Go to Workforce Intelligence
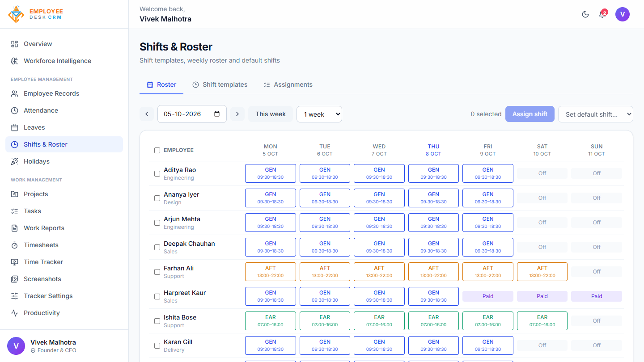The height and width of the screenshot is (362, 644). point(64,61)
